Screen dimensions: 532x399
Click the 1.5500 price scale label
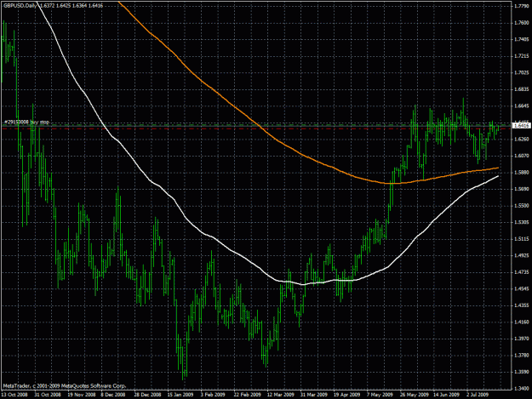pos(522,205)
